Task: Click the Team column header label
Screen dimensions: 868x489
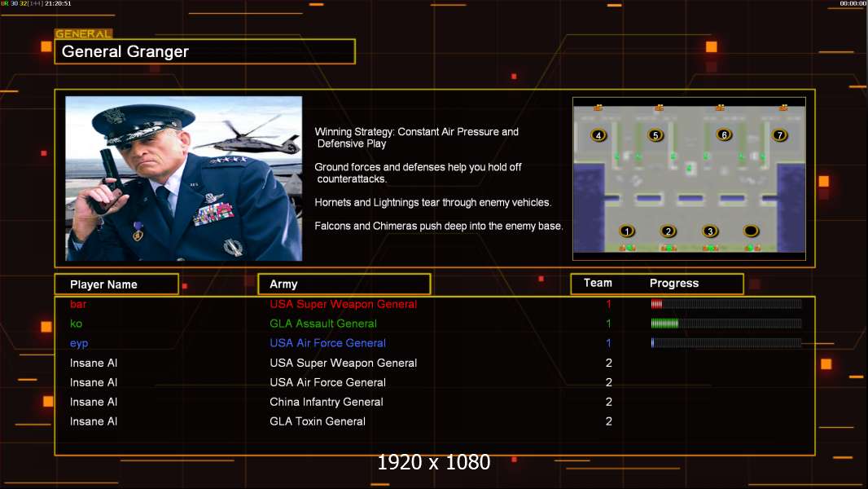Action: coord(598,283)
